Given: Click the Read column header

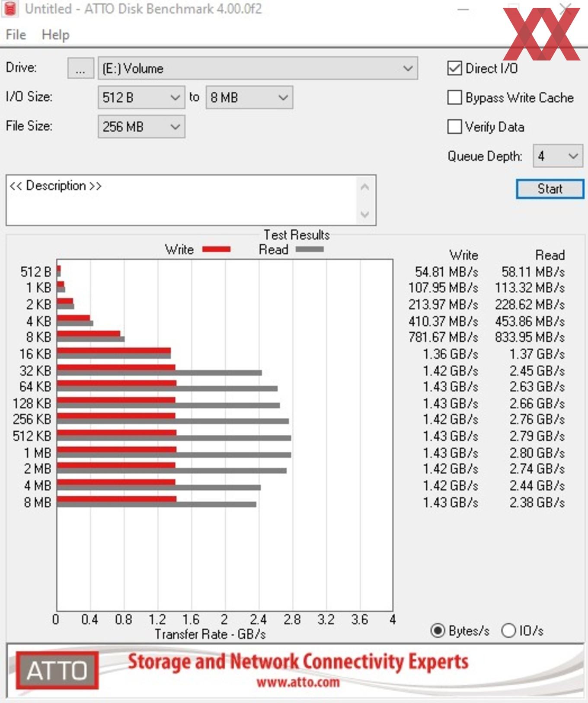Looking at the screenshot, I should [550, 255].
